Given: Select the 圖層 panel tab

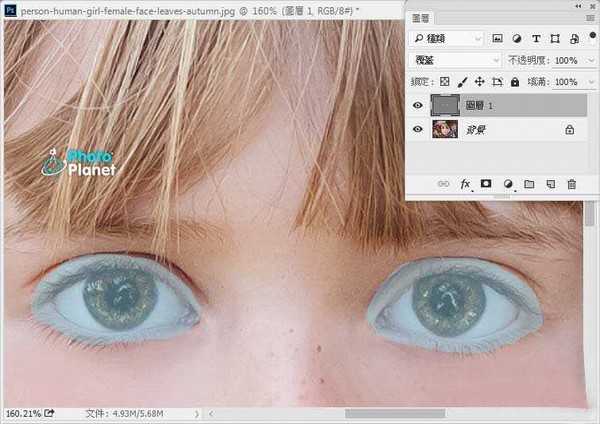Looking at the screenshot, I should (421, 16).
